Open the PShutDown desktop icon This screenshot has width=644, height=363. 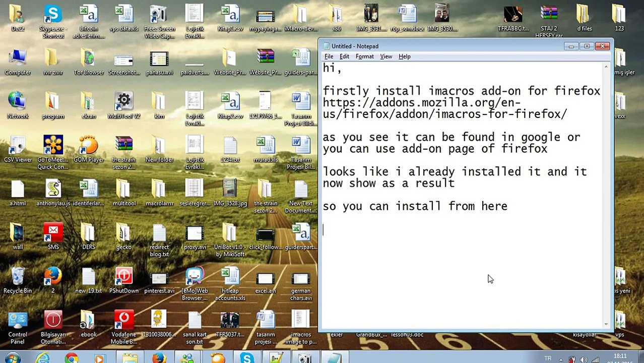124,281
